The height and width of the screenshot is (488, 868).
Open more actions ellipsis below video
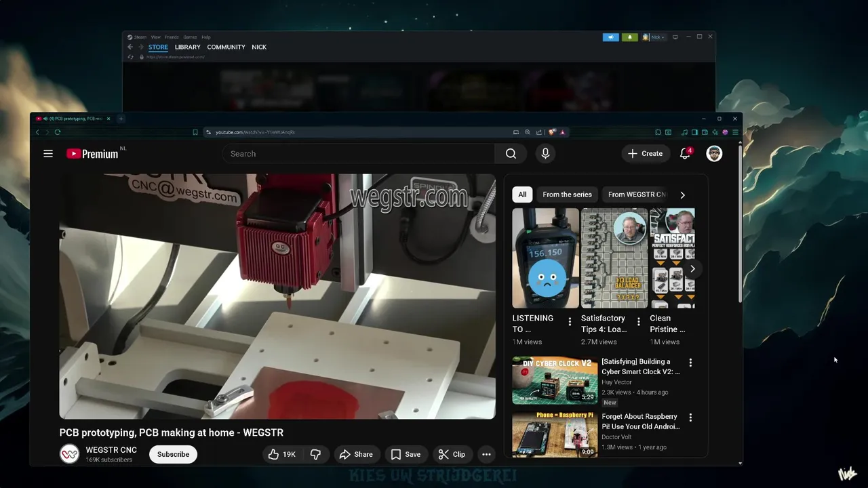point(486,454)
